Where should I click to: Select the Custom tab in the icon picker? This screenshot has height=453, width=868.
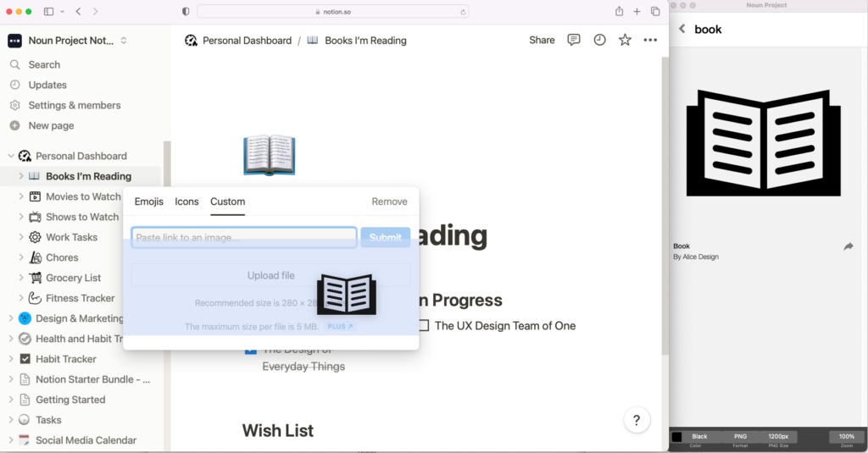pos(227,202)
